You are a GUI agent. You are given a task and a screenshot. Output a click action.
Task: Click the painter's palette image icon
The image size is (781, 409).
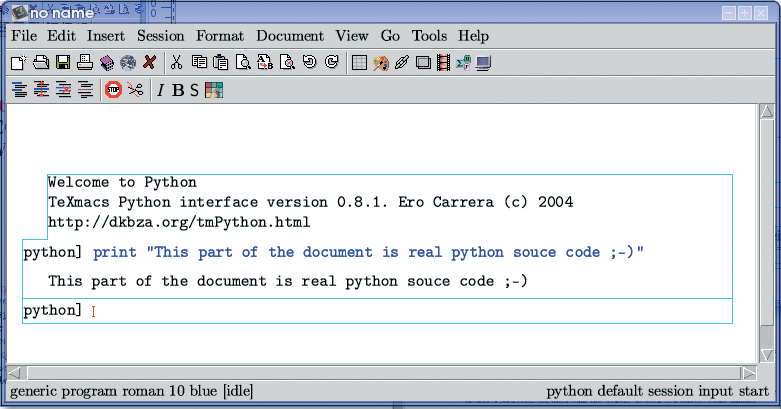[x=381, y=63]
